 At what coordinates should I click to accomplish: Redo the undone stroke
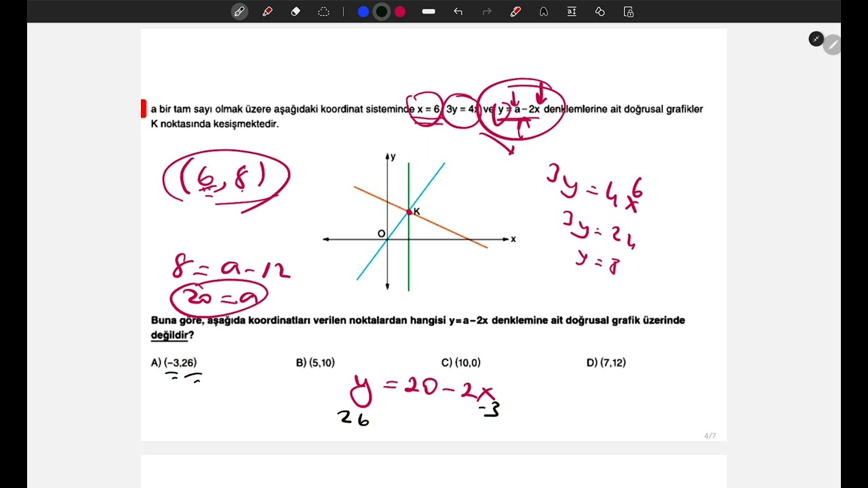pyautogui.click(x=486, y=12)
